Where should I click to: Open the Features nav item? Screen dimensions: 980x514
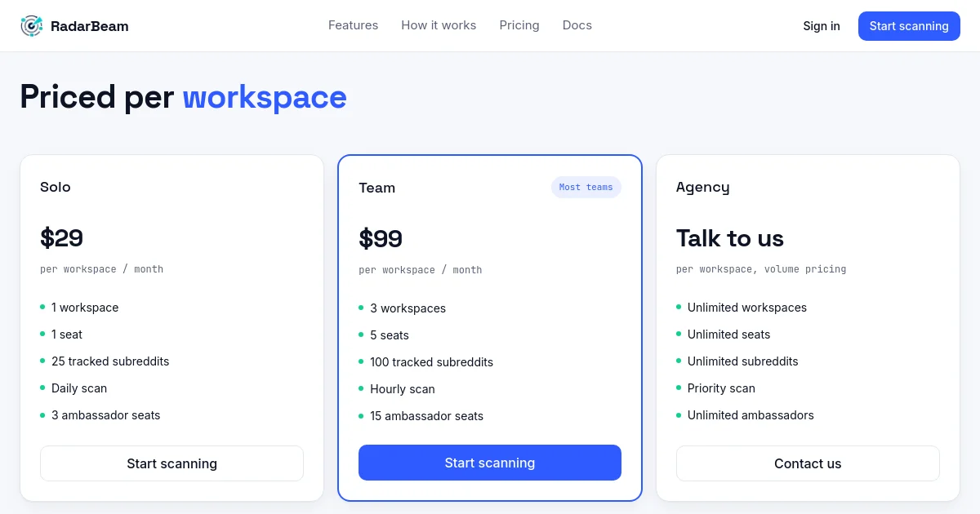pyautogui.click(x=353, y=25)
